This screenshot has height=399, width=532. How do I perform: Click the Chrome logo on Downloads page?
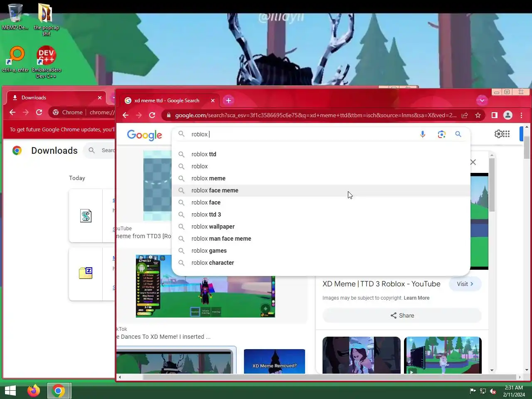pos(17,150)
